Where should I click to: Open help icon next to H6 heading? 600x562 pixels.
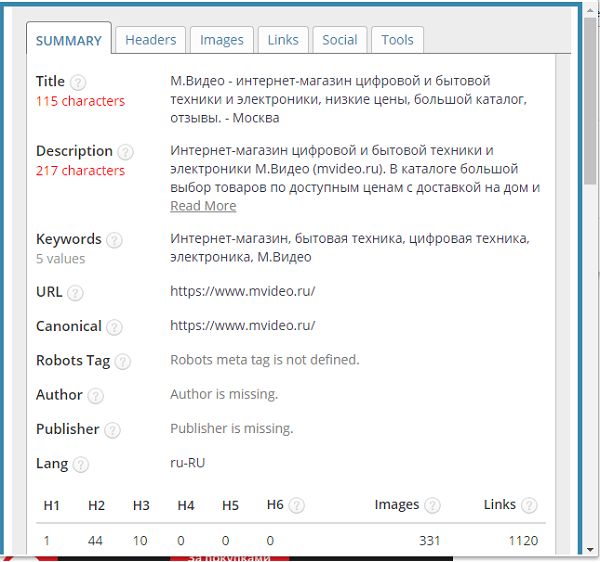pos(297,505)
